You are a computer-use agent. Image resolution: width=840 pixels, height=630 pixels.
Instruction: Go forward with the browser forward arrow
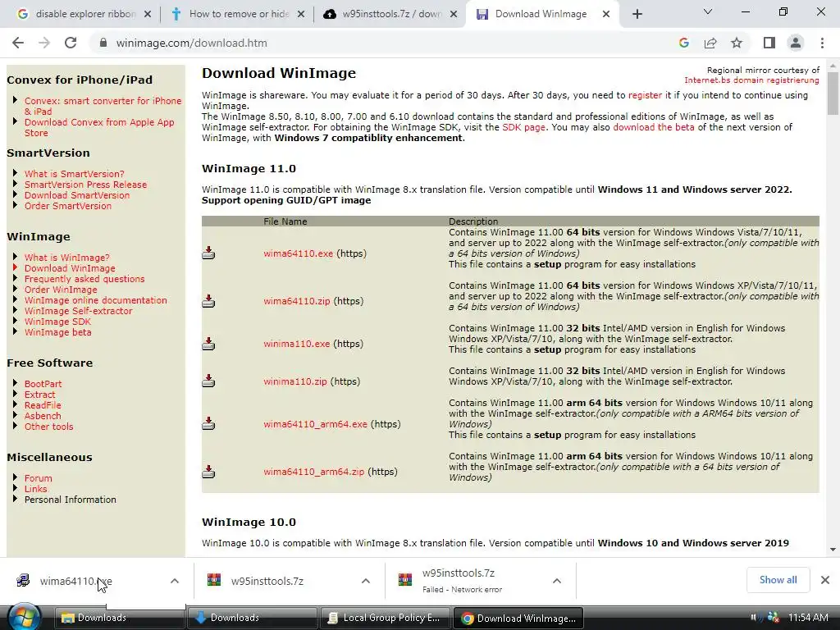click(44, 43)
